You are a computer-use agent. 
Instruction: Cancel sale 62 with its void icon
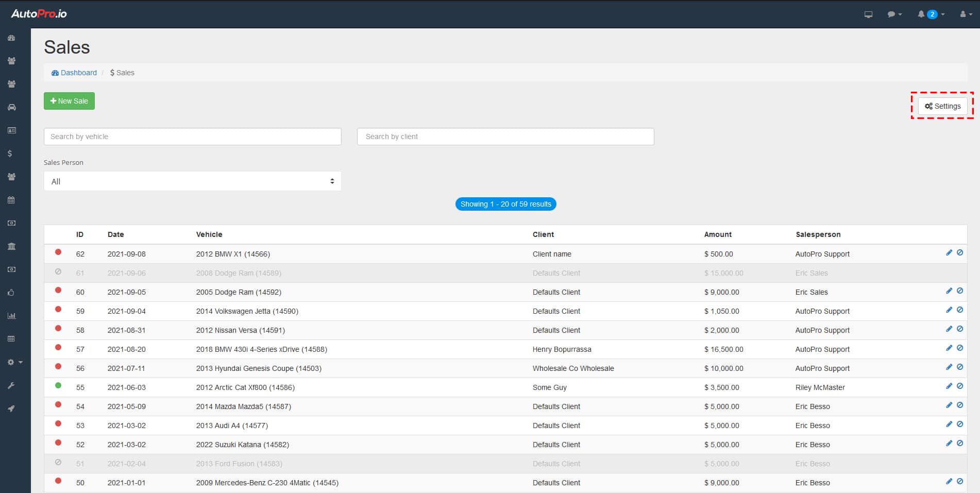click(960, 253)
